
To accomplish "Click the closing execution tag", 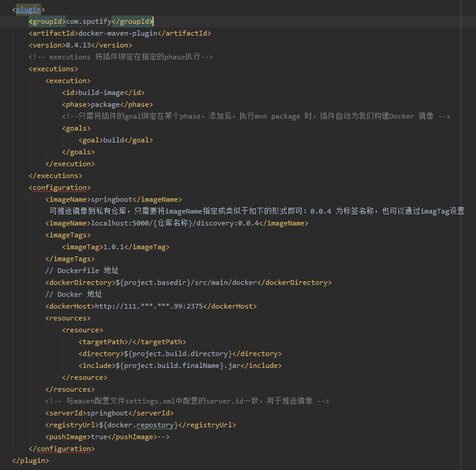I will click(x=70, y=164).
